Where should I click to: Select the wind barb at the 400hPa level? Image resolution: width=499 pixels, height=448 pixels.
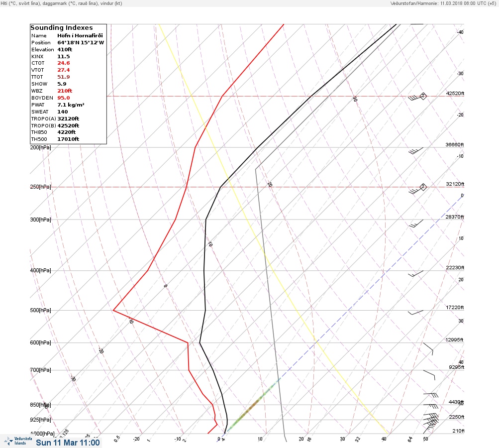coord(415,273)
